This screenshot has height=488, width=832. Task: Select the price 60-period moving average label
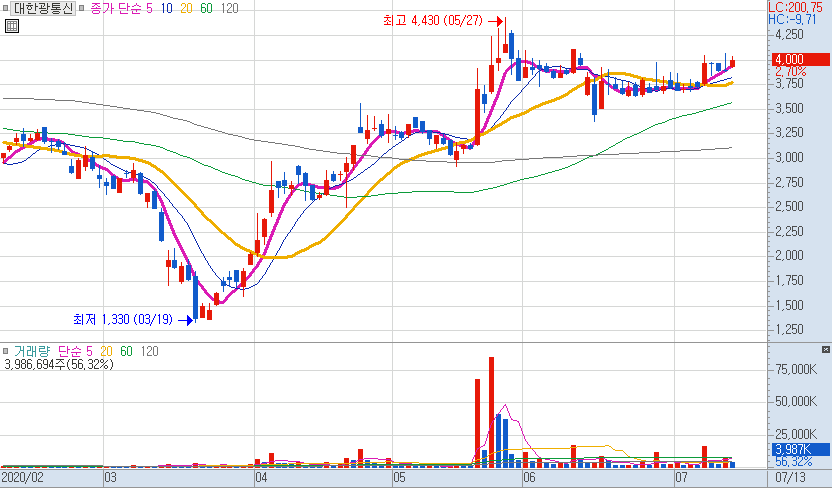(x=206, y=8)
